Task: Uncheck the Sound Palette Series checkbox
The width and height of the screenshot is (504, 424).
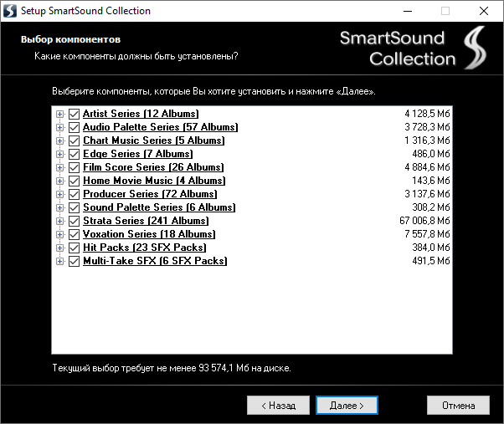Action: click(74, 207)
